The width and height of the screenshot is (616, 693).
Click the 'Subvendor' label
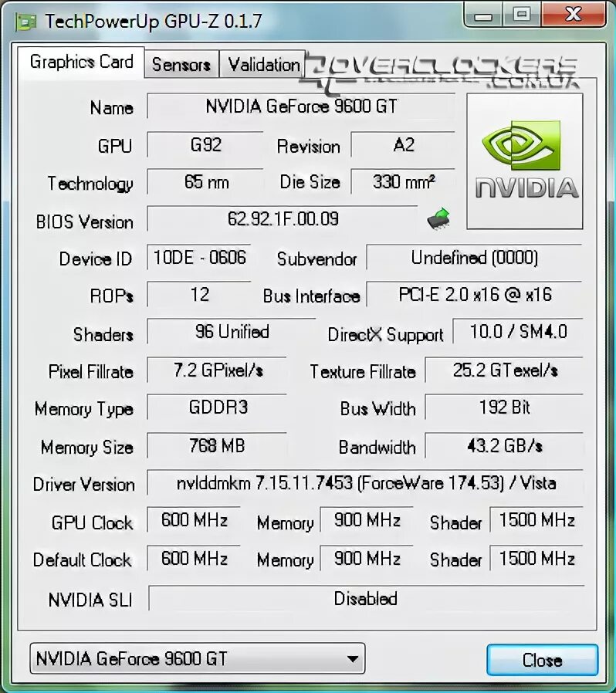point(316,259)
